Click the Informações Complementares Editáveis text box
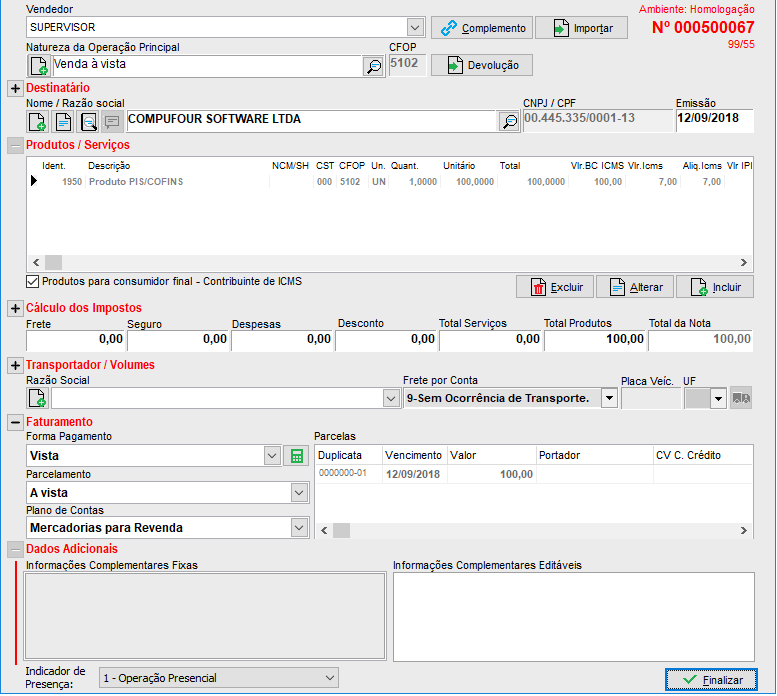777x696 pixels. [x=572, y=616]
